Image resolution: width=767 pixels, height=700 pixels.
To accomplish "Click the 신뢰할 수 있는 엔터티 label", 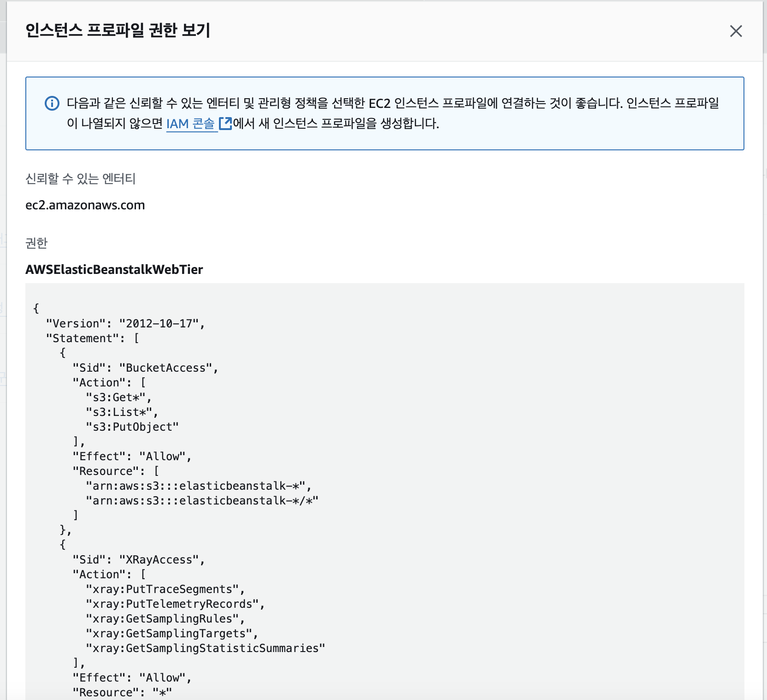I will coord(80,178).
